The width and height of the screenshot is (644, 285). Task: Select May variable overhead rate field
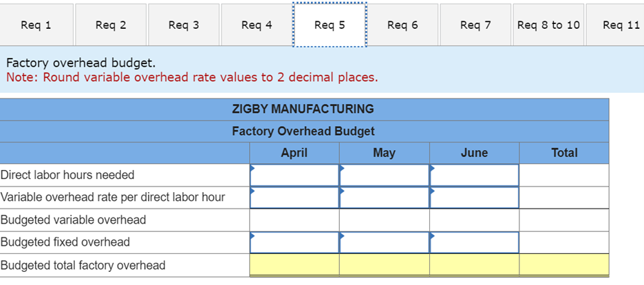point(385,198)
